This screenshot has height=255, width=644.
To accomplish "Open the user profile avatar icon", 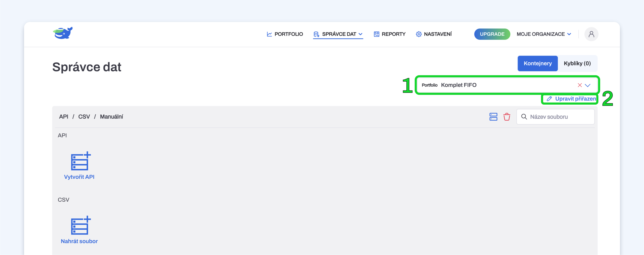I will (x=591, y=34).
